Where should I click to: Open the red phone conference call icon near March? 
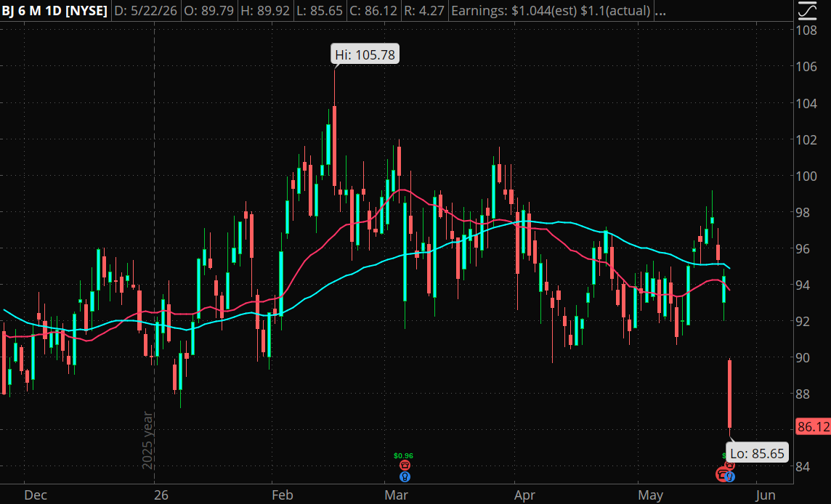[x=405, y=466]
